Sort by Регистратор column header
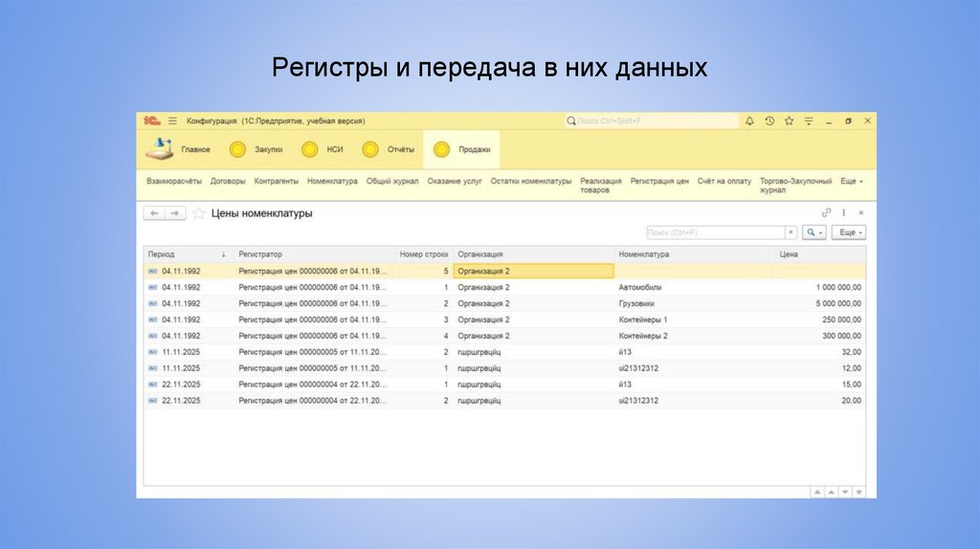Viewport: 980px width, 549px height. coord(314,254)
